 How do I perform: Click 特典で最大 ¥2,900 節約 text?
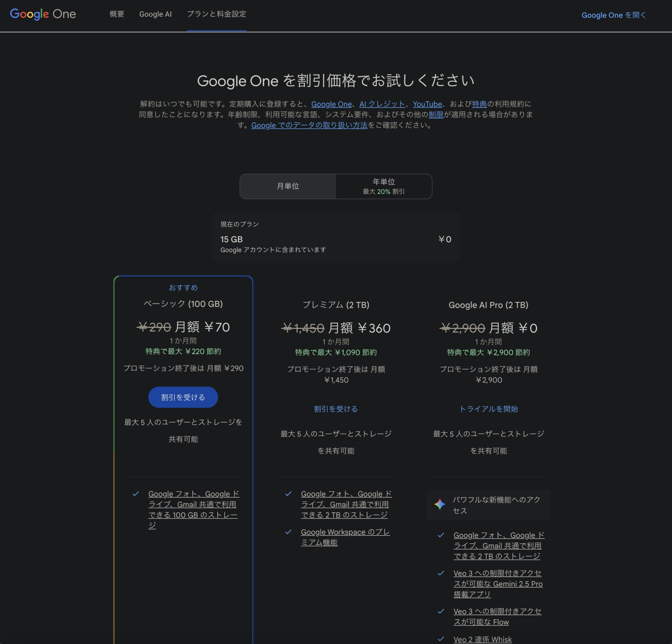point(488,352)
